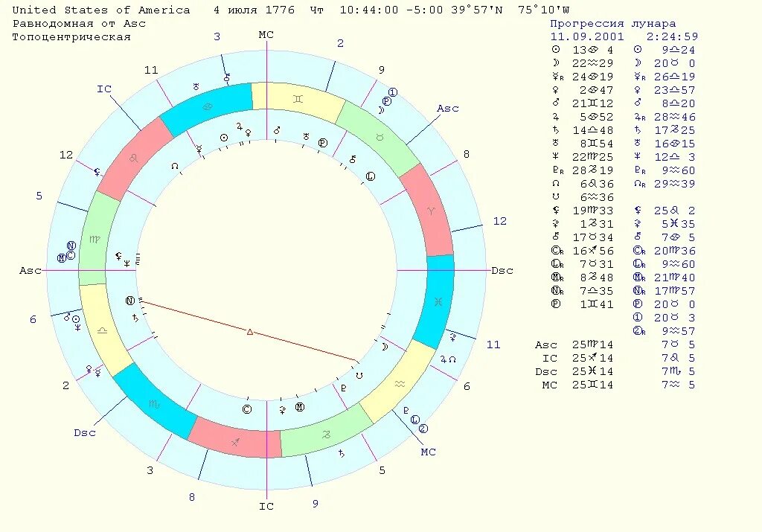Click the trine triangle on the aspect line
This screenshot has height=532, width=762.
tap(250, 332)
